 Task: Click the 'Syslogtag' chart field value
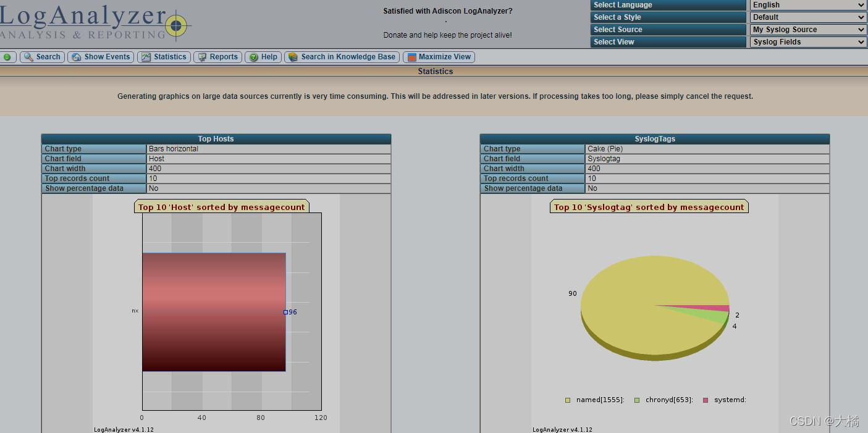click(604, 159)
